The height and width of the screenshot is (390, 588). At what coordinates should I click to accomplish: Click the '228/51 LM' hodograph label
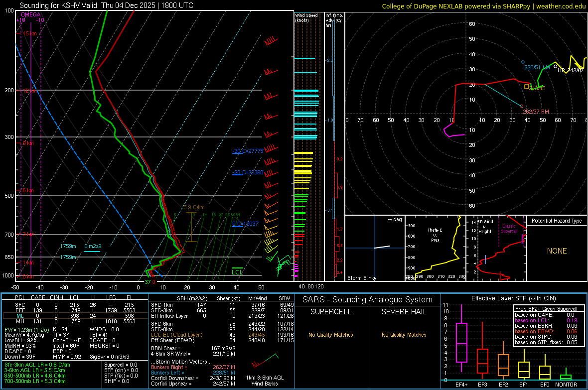click(x=537, y=68)
